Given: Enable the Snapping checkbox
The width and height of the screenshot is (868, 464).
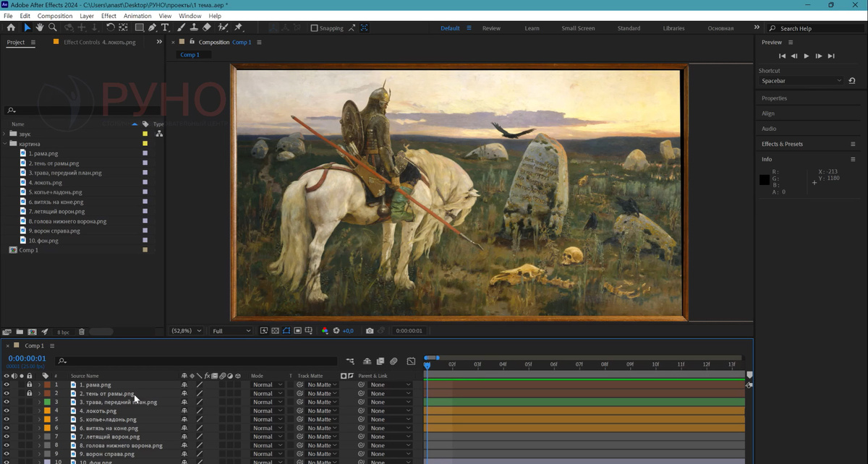Looking at the screenshot, I should click(315, 28).
